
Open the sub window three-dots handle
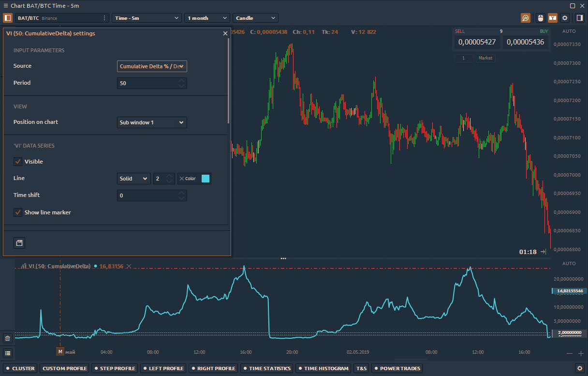(283, 258)
